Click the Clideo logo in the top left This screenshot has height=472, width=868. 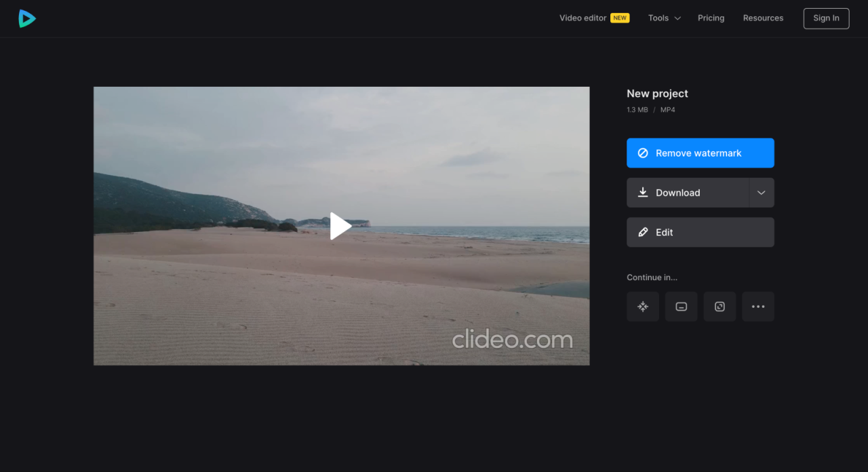26,18
